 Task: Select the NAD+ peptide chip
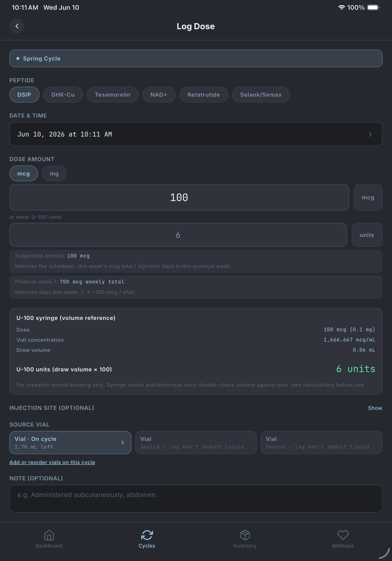click(x=159, y=95)
